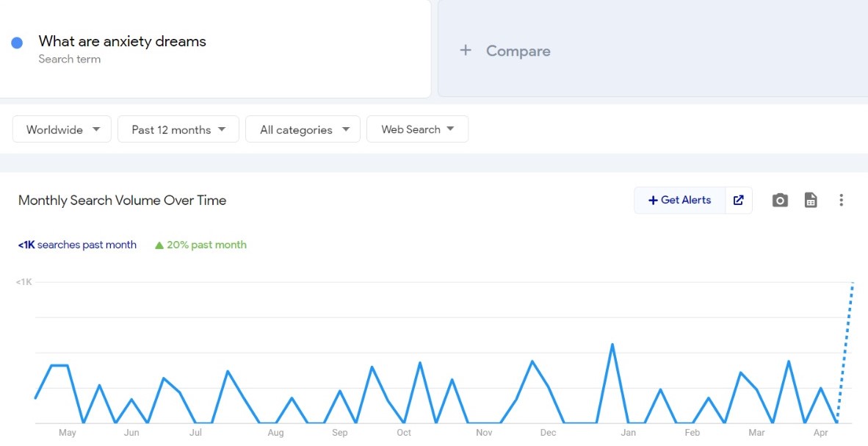Click the '20% past month' indicator
868x446 pixels.
click(x=201, y=245)
